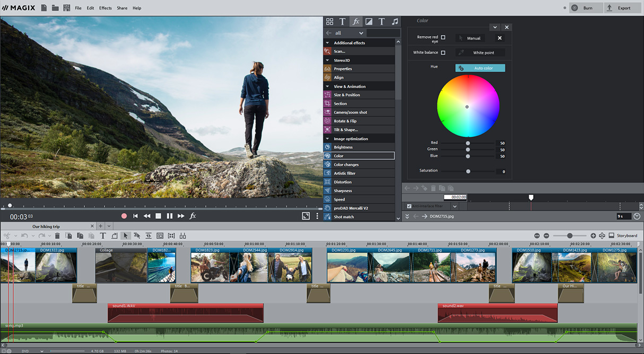Screen dimensions: 644x354
Task: Open the Effects menu
Action: (105, 8)
